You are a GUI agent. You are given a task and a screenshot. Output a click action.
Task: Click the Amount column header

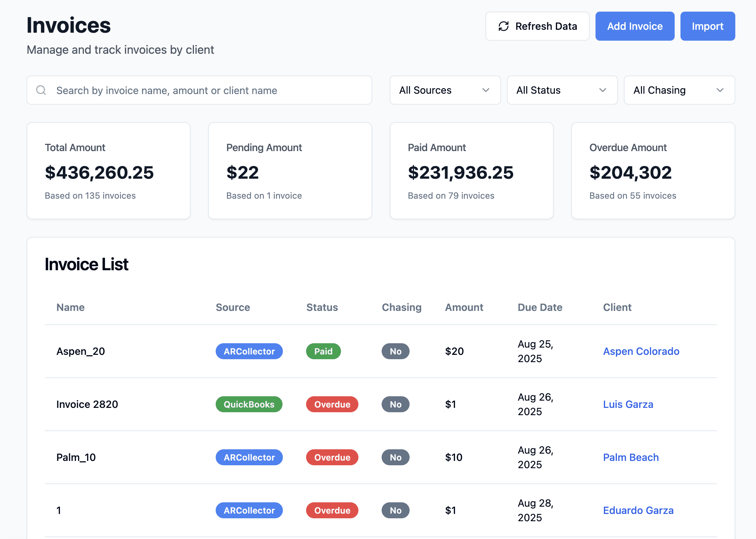tap(464, 307)
